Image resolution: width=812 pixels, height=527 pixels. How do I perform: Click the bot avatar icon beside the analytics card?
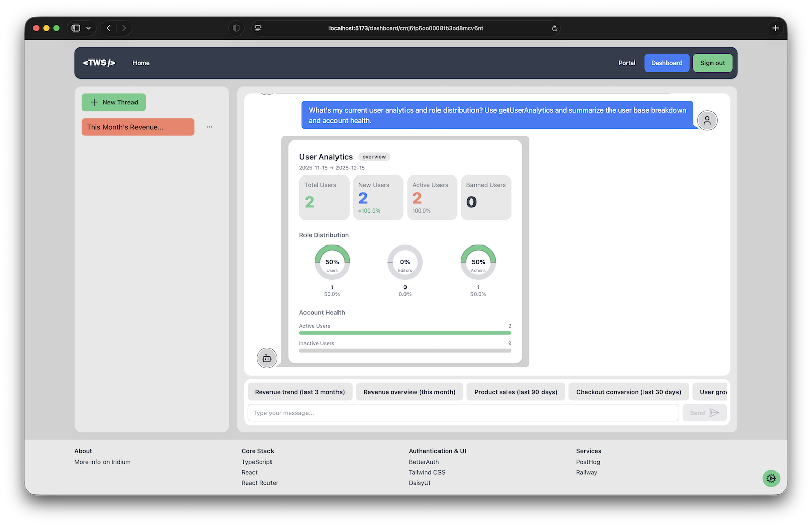click(267, 358)
